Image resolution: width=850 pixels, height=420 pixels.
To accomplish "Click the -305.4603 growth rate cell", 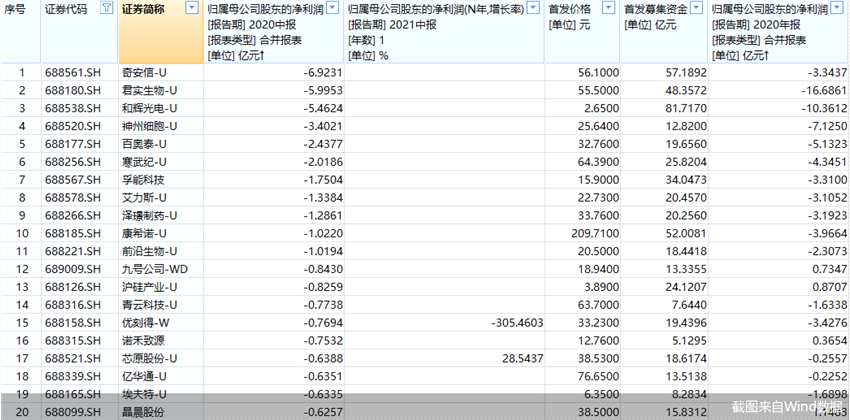I will 518,323.
